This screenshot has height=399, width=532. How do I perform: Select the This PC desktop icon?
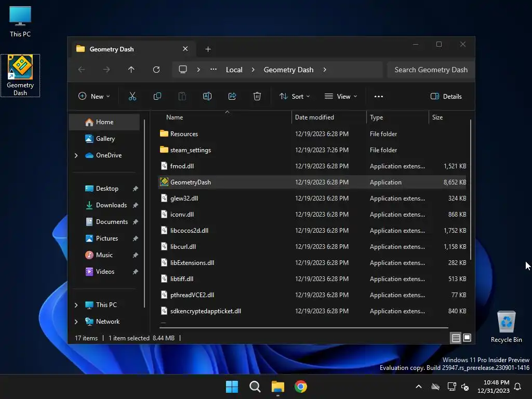[x=20, y=21]
